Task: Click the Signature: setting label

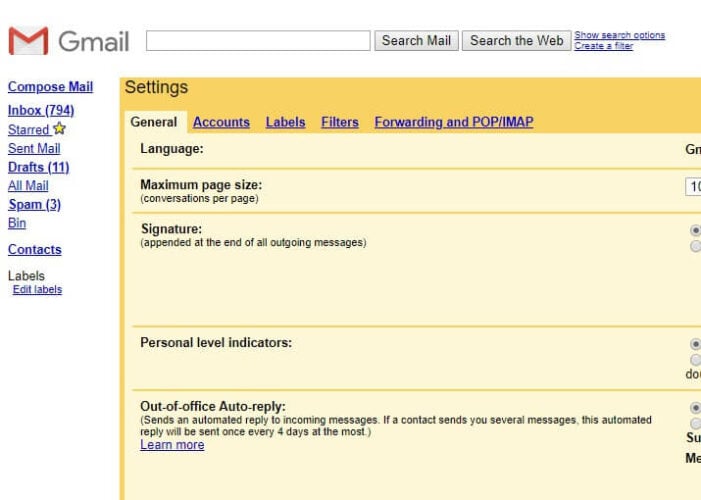Action: coord(171,229)
